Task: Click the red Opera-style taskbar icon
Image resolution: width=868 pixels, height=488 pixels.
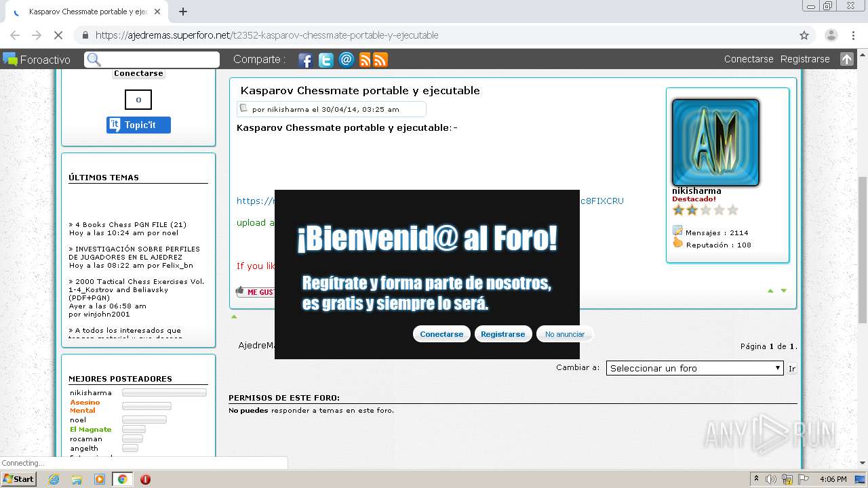Action: pos(145,479)
